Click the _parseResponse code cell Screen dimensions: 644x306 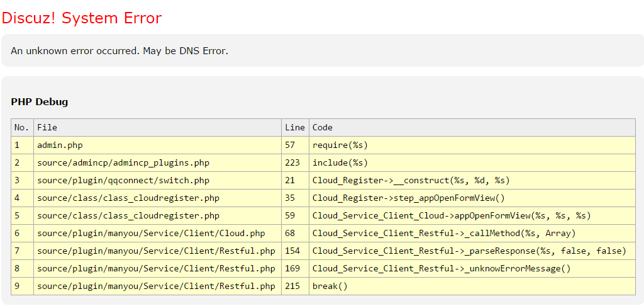(x=469, y=251)
